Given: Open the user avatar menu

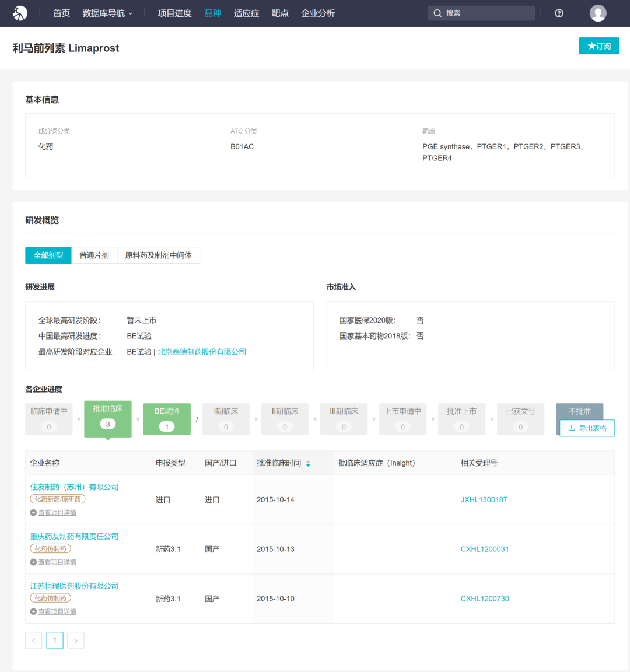Looking at the screenshot, I should tap(598, 13).
